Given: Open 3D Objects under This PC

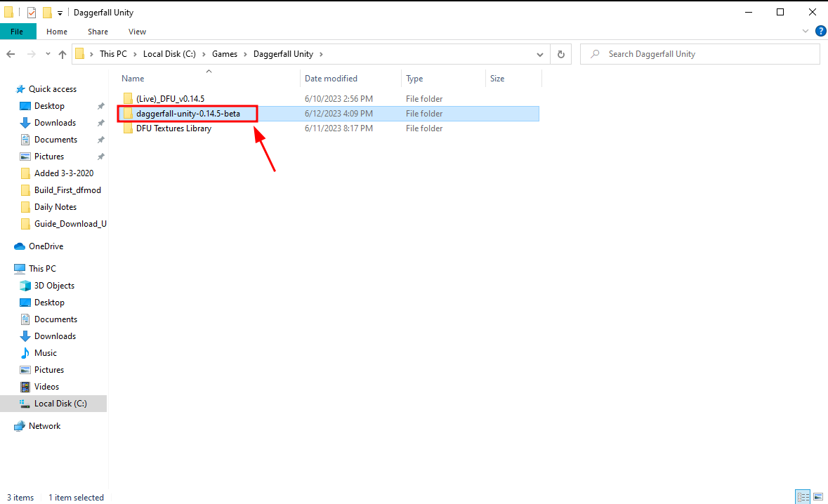Looking at the screenshot, I should coord(54,286).
